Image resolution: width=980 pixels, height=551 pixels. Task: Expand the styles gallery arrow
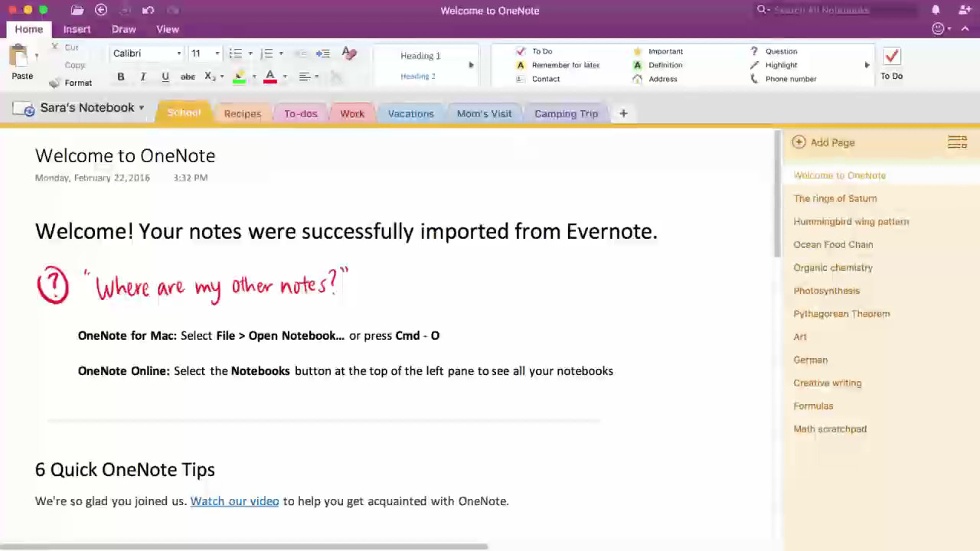pyautogui.click(x=471, y=65)
